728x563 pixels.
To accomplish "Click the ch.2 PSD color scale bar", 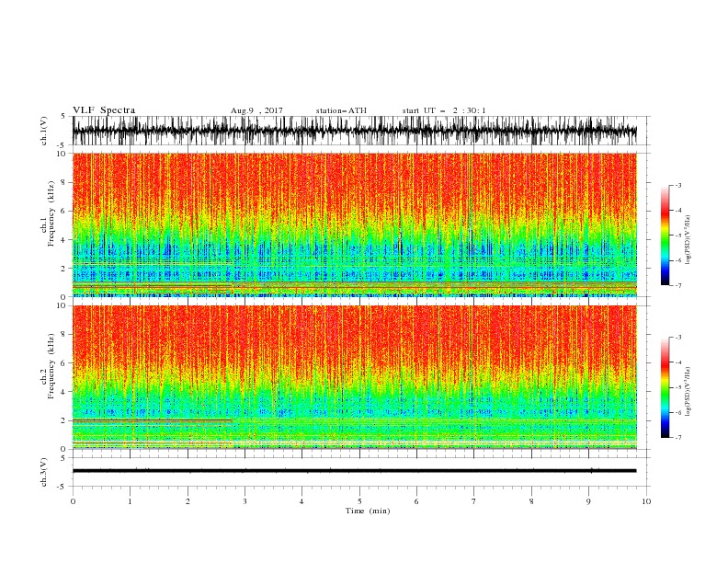I will click(x=665, y=387).
